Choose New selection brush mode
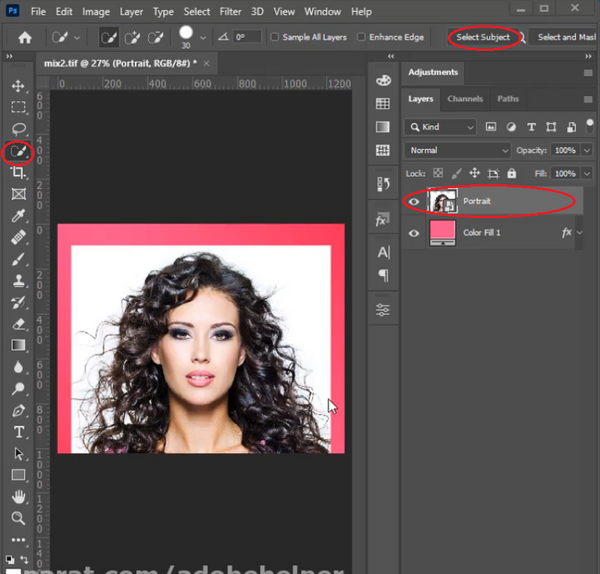The image size is (600, 574). click(109, 38)
